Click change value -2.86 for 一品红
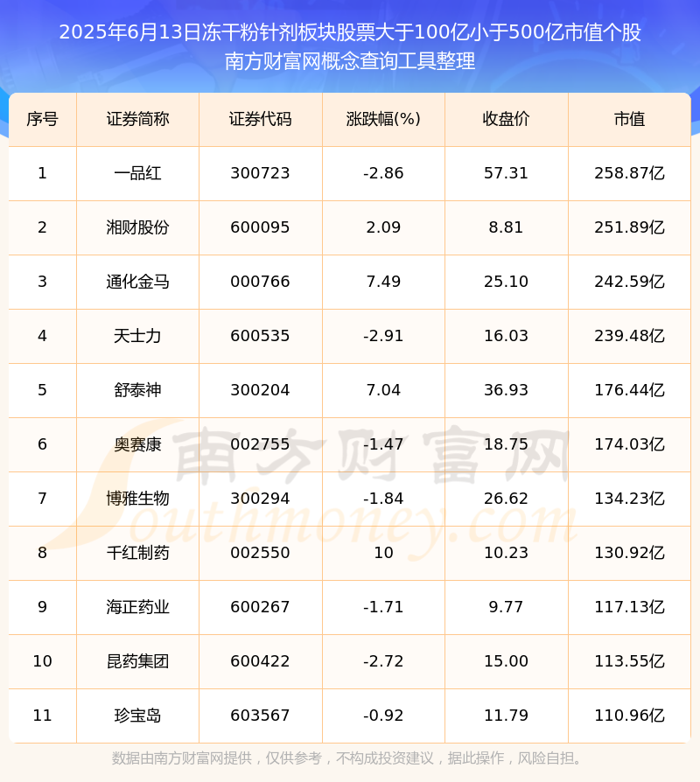 pyautogui.click(x=383, y=173)
